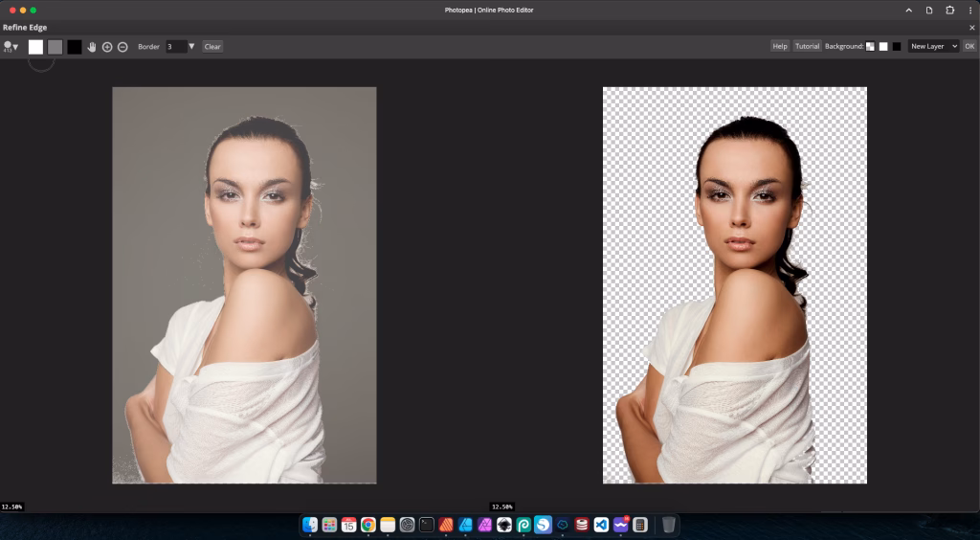Viewport: 980px width, 540px height.
Task: Click the page document icon in title bar
Action: (x=929, y=10)
